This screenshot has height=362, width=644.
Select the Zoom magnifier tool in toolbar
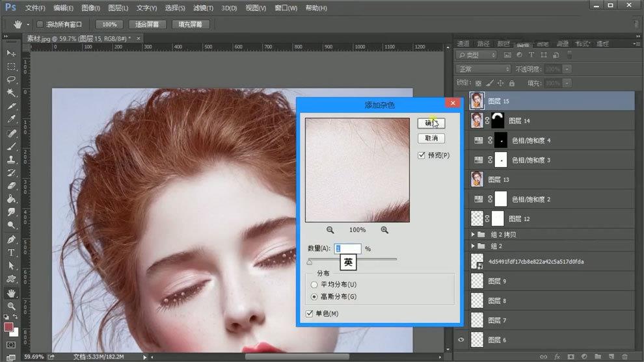[x=11, y=306]
